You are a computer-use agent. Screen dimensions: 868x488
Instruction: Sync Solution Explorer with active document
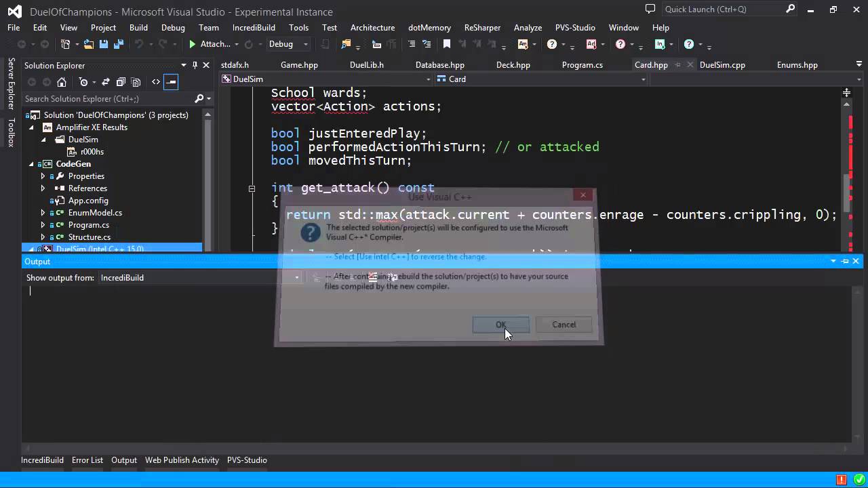[106, 82]
